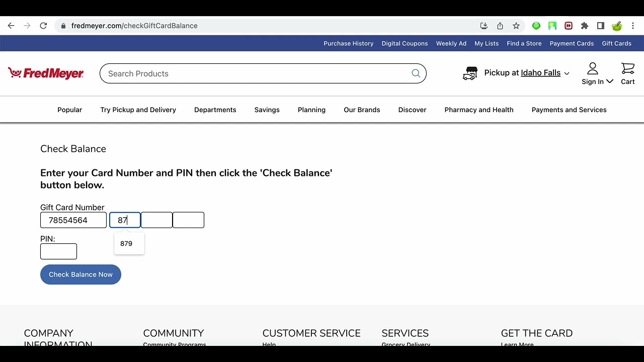The height and width of the screenshot is (362, 644).
Task: Expand the Sign In dropdown
Action: coord(610,81)
